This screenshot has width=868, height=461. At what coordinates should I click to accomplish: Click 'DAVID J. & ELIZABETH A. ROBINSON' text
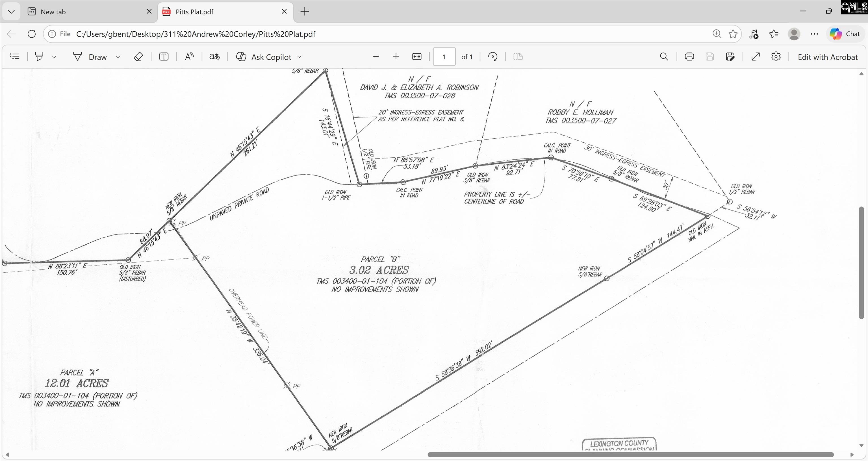tap(419, 87)
